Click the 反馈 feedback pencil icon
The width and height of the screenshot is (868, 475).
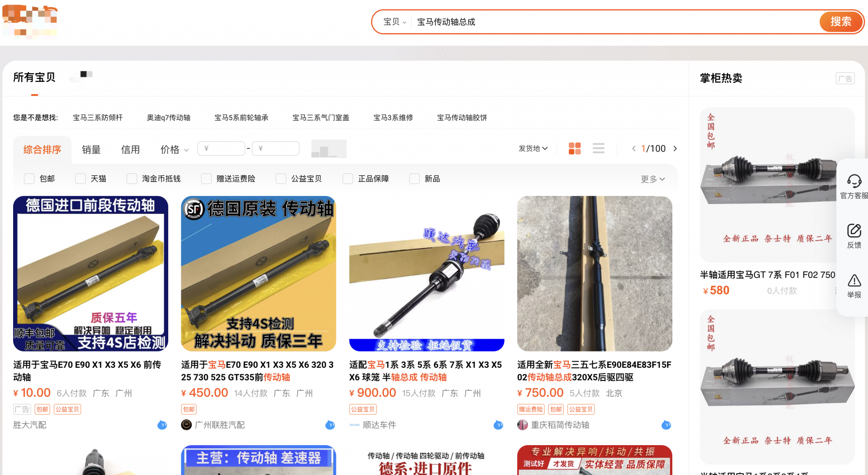(854, 231)
